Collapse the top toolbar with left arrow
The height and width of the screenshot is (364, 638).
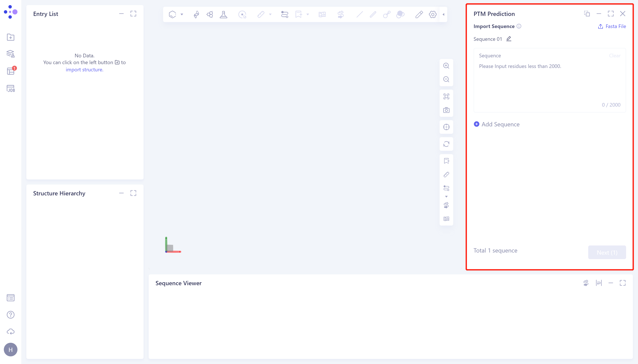[x=444, y=14]
